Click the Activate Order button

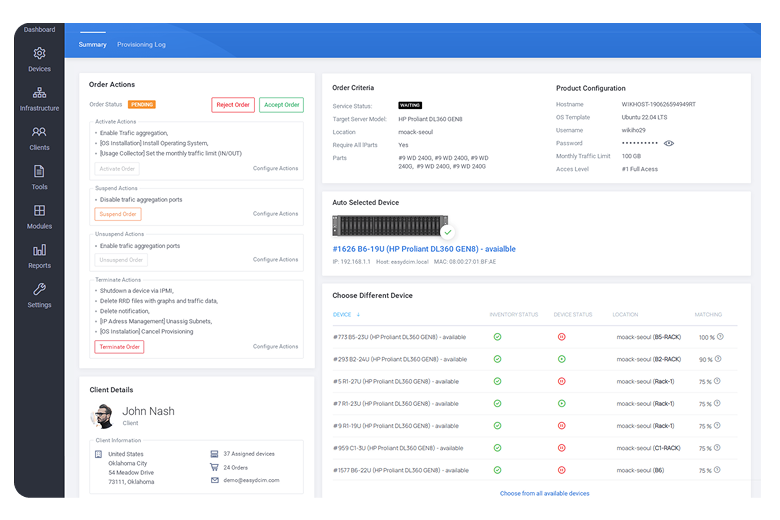(117, 169)
